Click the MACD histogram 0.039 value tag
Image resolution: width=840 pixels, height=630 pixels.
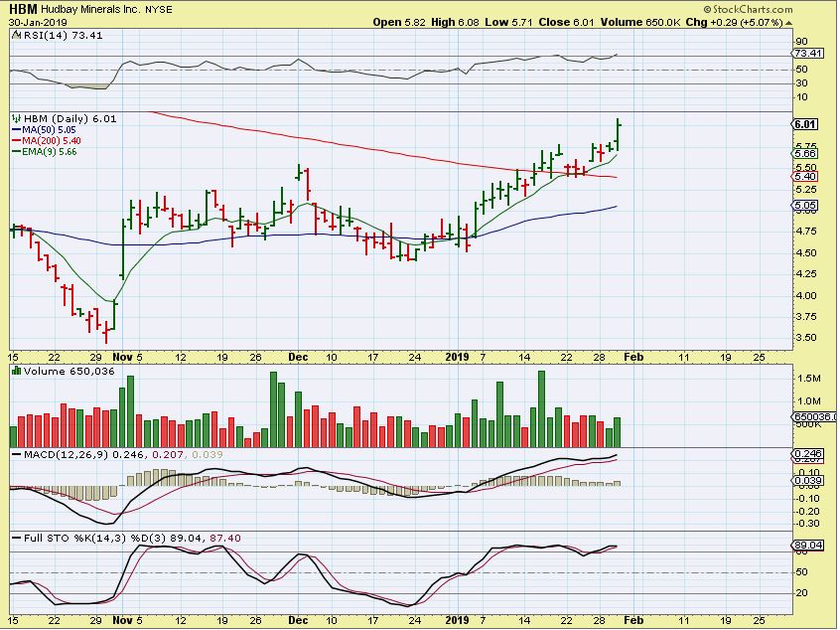(x=808, y=480)
